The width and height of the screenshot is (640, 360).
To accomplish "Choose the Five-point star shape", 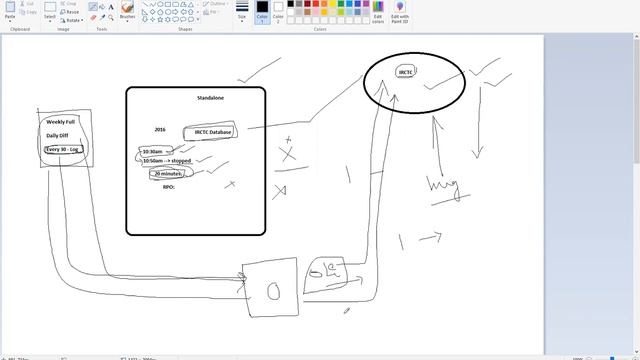I will pos(160,19).
